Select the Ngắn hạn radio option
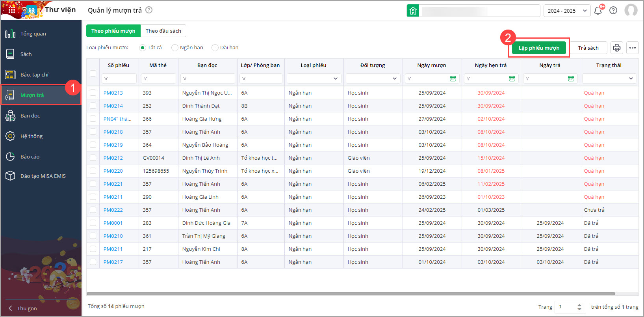 tap(175, 48)
